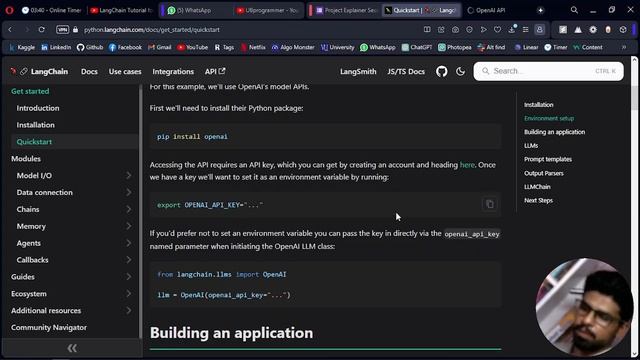640x360 pixels.
Task: Reload the current page
Action: pyautogui.click(x=42, y=29)
